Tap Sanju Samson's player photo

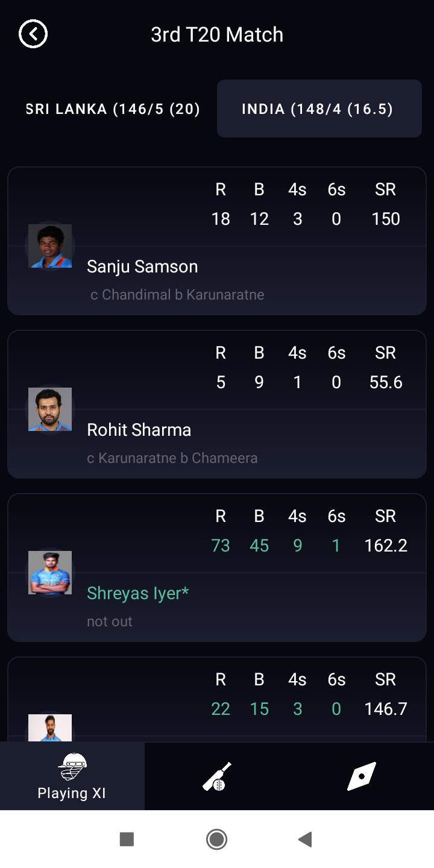50,246
